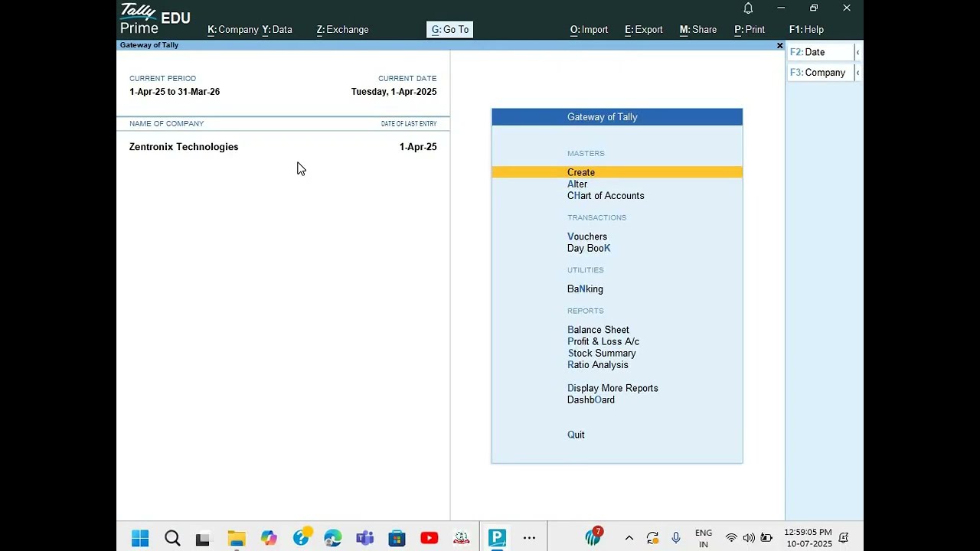Open the notifications bell icon
The height and width of the screenshot is (551, 980).
(748, 8)
